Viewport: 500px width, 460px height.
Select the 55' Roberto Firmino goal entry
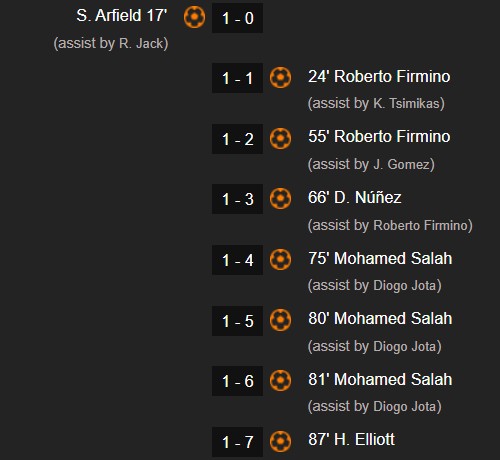coord(379,136)
